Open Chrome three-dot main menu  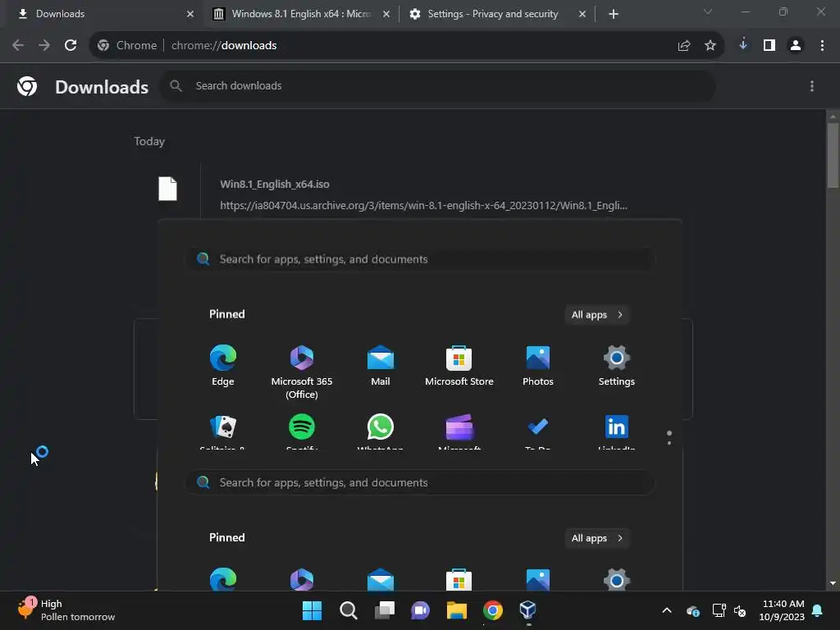pyautogui.click(x=822, y=46)
